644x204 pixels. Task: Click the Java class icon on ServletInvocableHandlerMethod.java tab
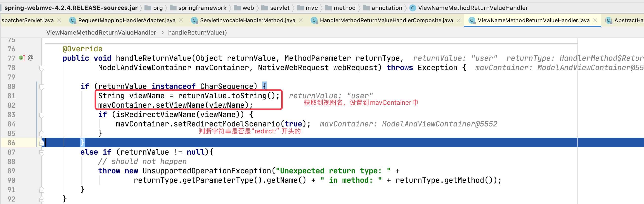[194, 20]
